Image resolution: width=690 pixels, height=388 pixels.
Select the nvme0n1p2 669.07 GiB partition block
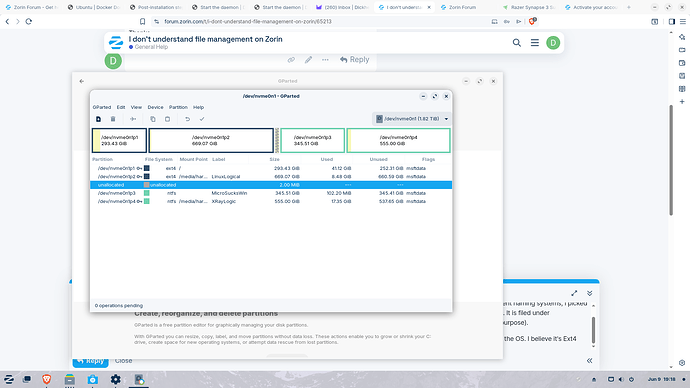click(x=211, y=140)
